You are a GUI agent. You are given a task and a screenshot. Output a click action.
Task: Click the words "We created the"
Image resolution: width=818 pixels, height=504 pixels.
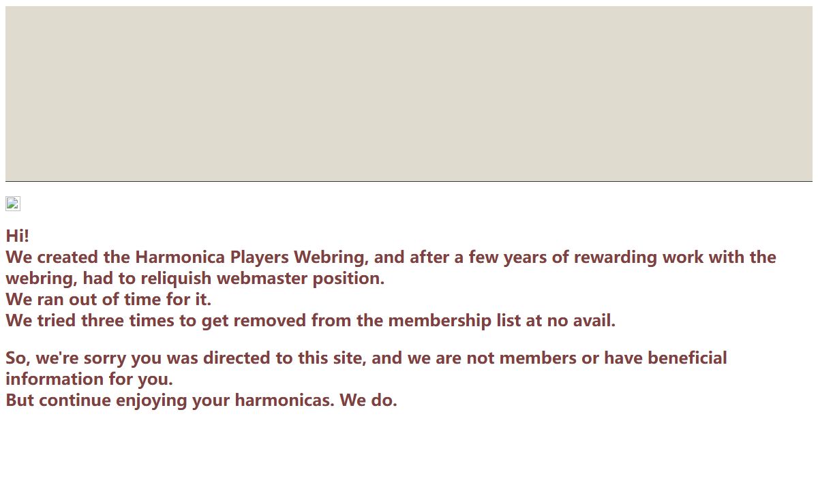coord(68,257)
